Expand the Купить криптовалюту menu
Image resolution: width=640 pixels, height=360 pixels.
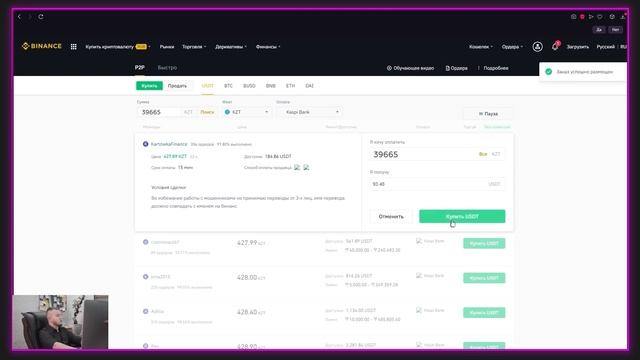click(118, 47)
